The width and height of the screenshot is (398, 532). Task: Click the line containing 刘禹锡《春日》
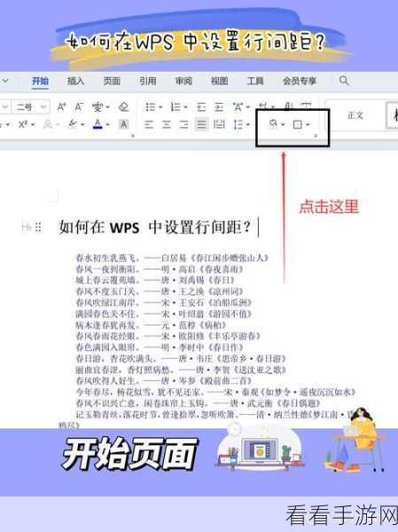coord(155,280)
